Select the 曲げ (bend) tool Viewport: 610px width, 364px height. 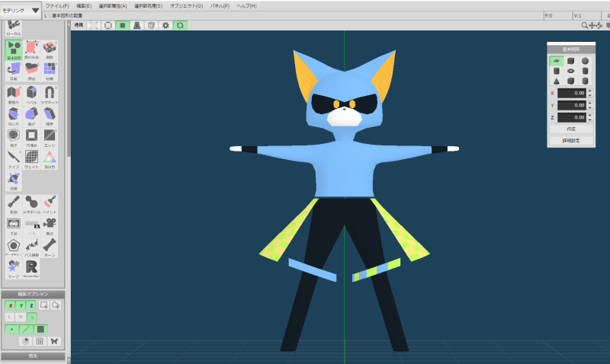pyautogui.click(x=31, y=117)
